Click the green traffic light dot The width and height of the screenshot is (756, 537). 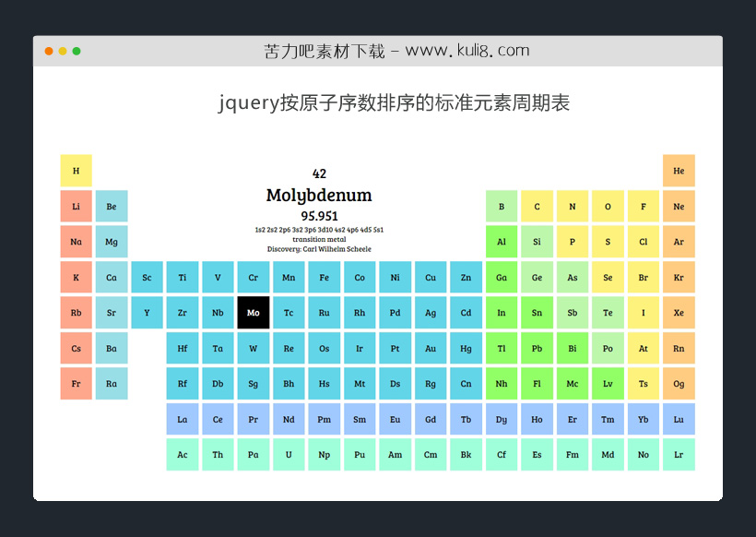[76, 53]
